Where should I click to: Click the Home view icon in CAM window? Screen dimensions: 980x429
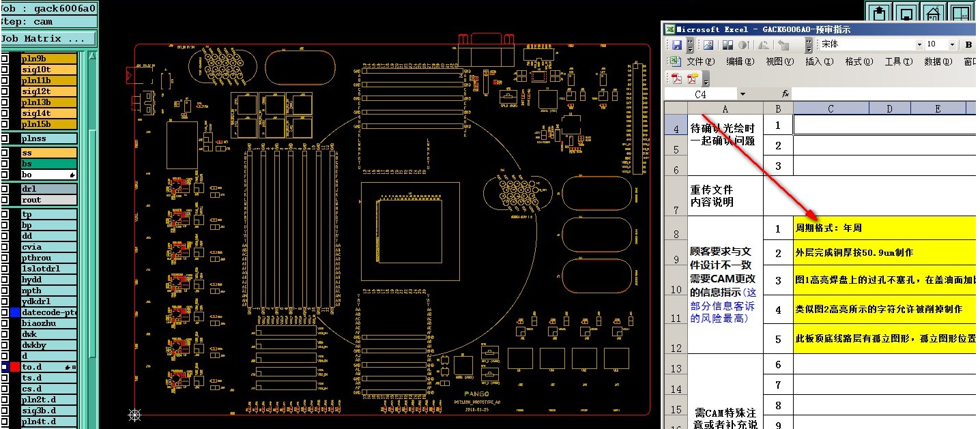pos(932,13)
